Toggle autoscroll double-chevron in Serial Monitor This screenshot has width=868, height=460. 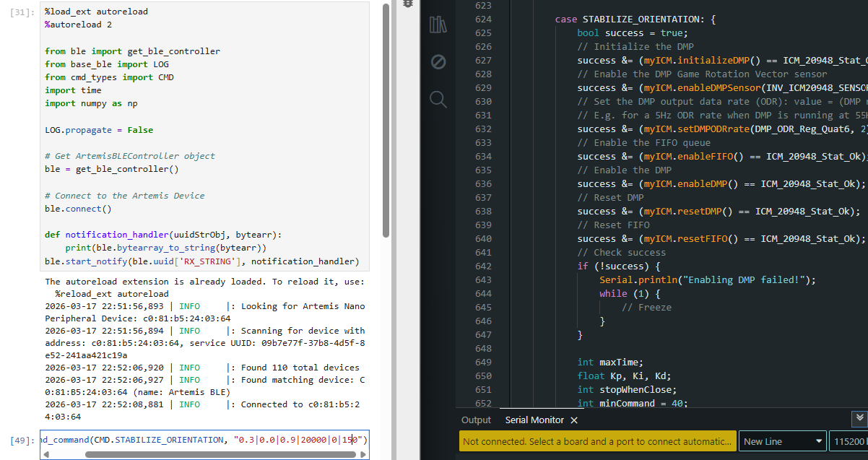click(x=859, y=418)
